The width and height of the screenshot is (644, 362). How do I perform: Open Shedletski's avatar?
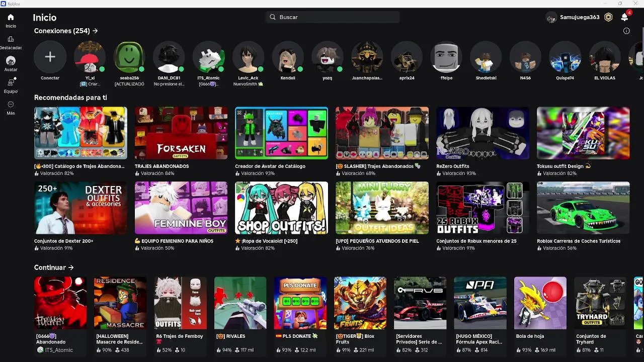point(486,57)
